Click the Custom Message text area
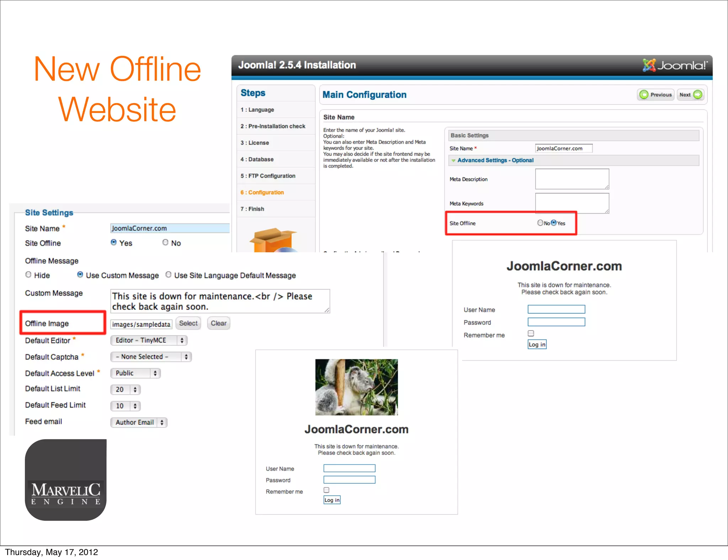The width and height of the screenshot is (728, 560). click(220, 301)
